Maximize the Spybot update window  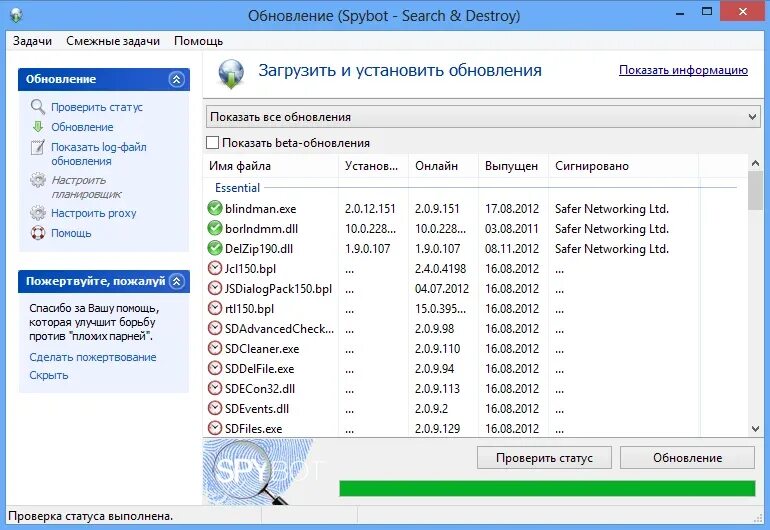point(707,12)
